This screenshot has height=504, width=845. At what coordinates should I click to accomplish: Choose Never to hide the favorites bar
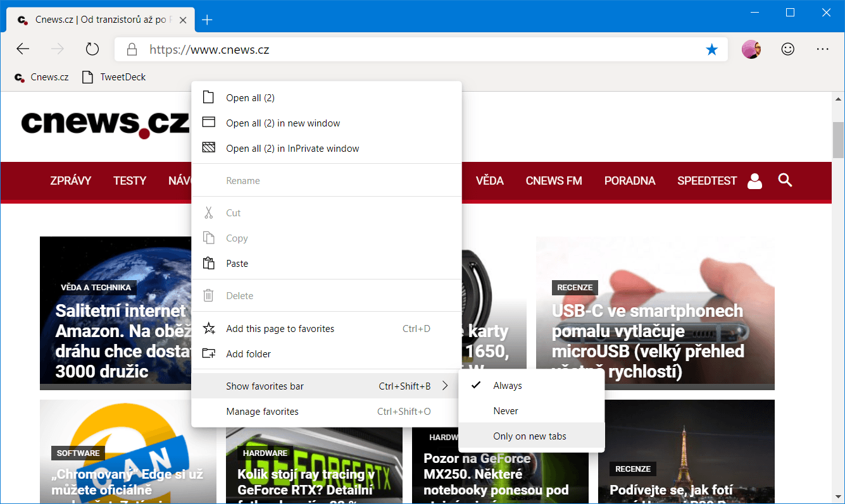506,410
